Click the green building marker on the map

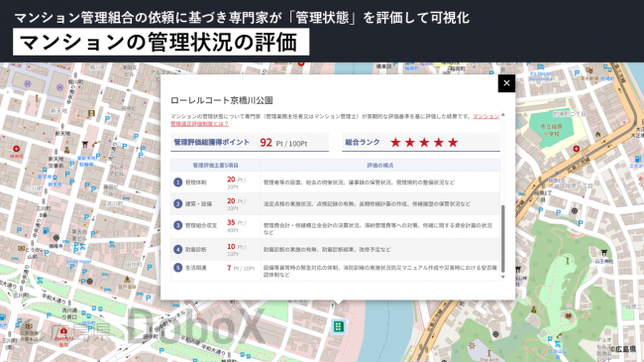tap(338, 326)
